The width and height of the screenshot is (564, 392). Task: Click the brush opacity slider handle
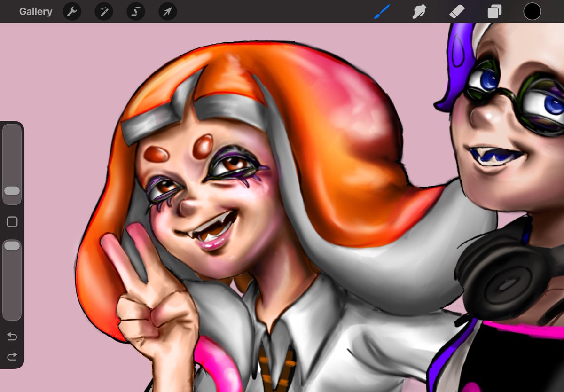(12, 246)
